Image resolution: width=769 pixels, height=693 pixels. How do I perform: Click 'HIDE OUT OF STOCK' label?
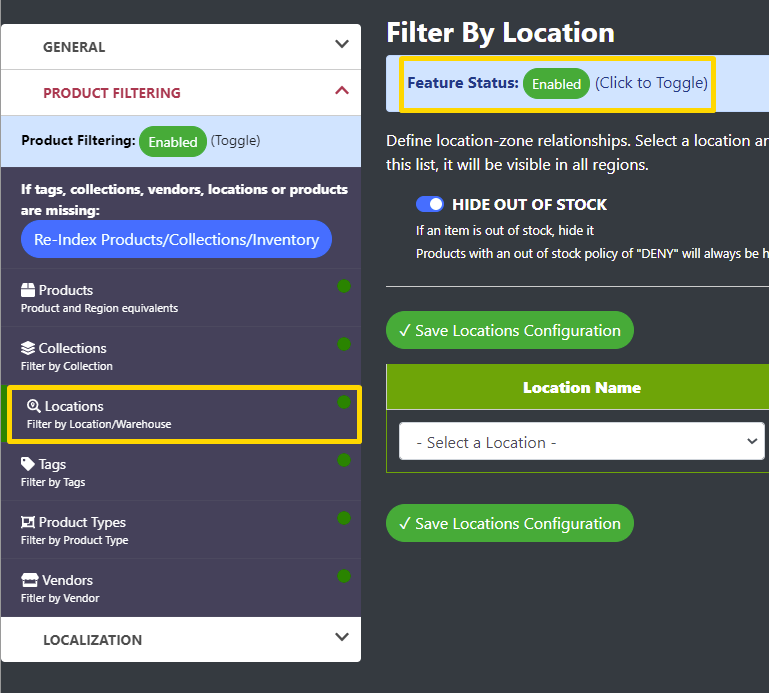click(x=530, y=204)
